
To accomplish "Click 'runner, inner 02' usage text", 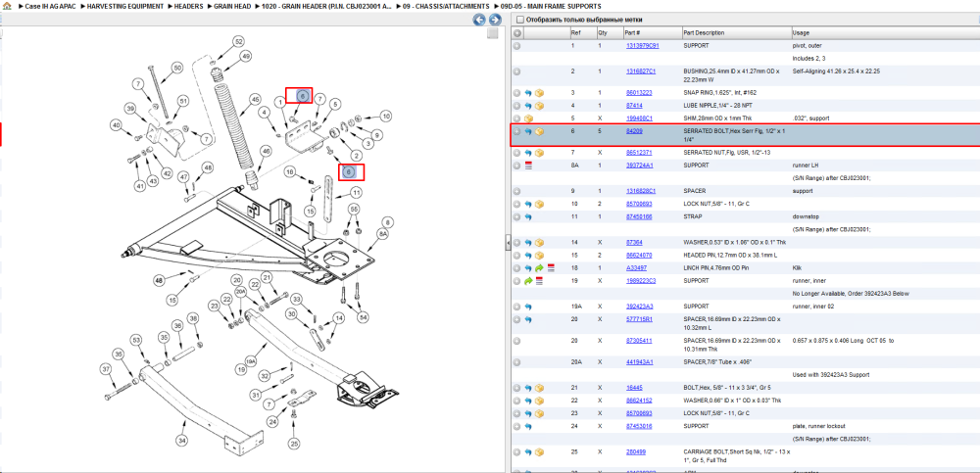I will (x=811, y=307).
